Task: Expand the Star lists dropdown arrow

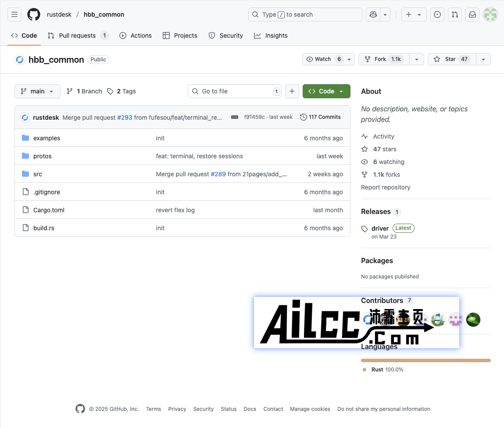Action: tap(483, 59)
